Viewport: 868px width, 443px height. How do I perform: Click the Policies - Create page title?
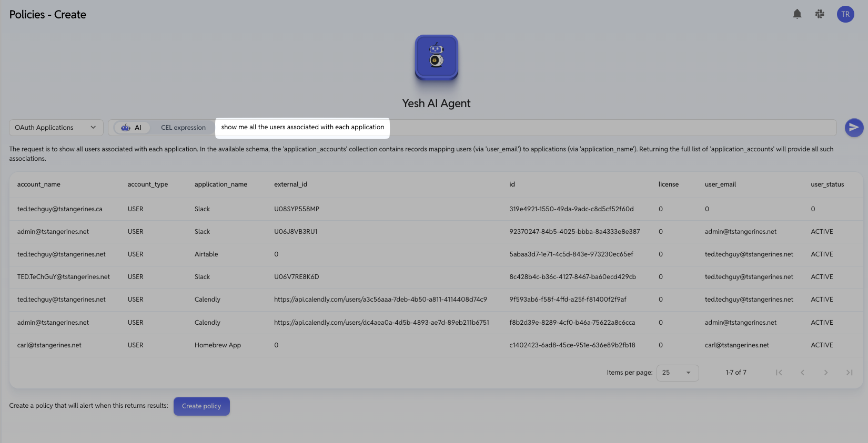[47, 15]
